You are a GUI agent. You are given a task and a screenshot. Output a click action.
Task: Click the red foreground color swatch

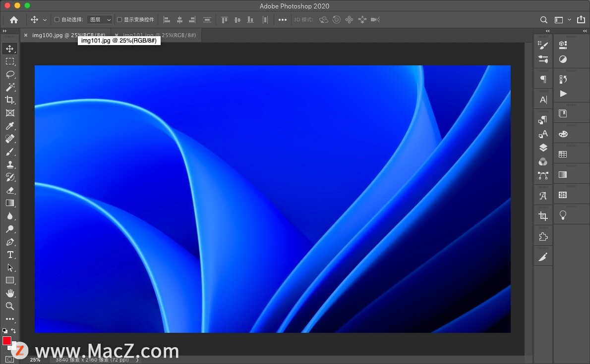(x=7, y=341)
